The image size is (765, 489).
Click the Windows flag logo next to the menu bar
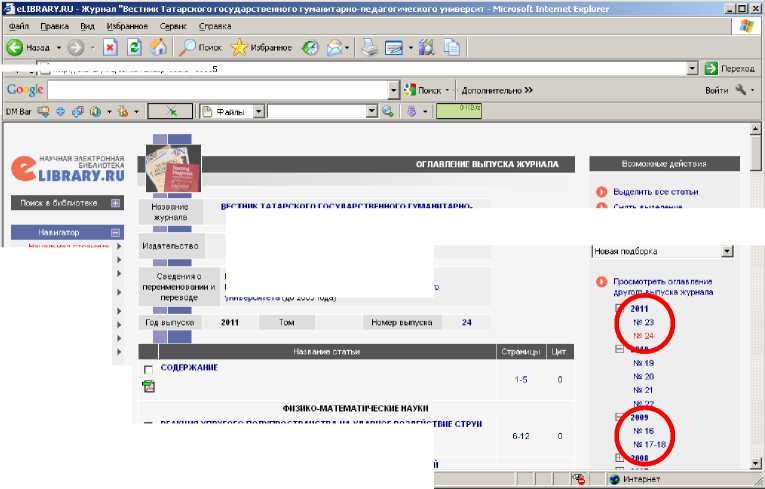point(746,26)
